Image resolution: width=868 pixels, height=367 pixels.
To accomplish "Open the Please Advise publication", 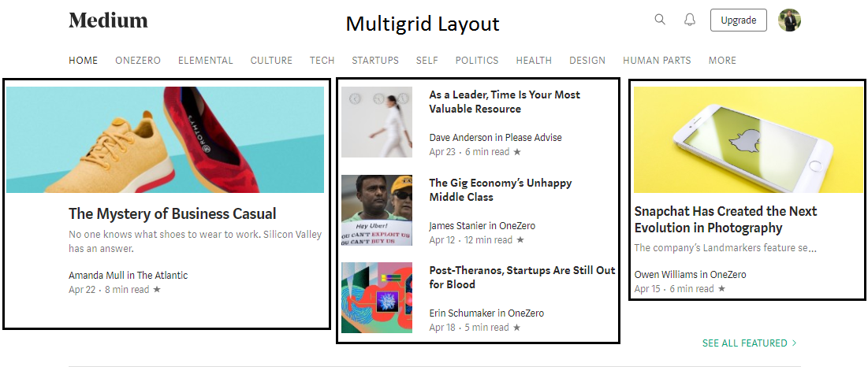I will pos(533,138).
